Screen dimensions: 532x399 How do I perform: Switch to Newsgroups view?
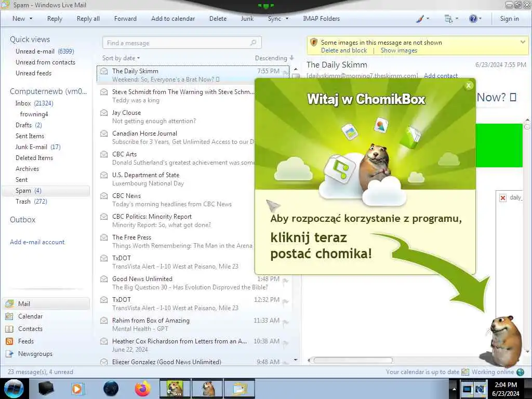tap(35, 354)
